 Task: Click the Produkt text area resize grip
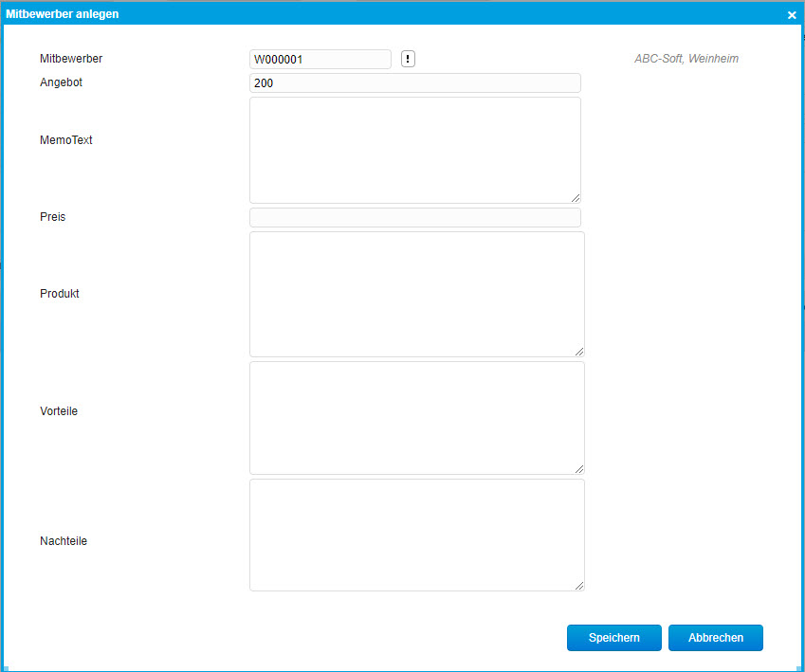(x=579, y=352)
